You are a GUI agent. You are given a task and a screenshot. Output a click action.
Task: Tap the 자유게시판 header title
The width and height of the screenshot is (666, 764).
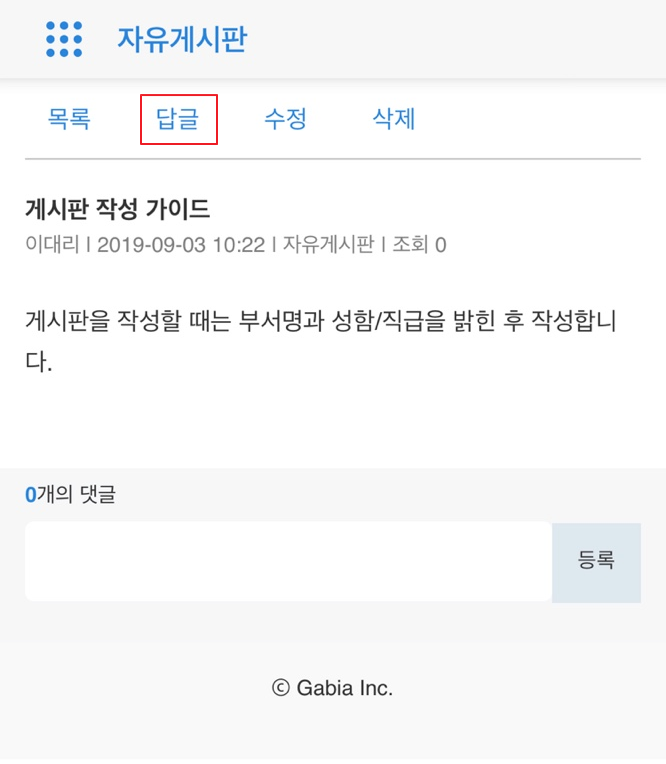click(182, 39)
